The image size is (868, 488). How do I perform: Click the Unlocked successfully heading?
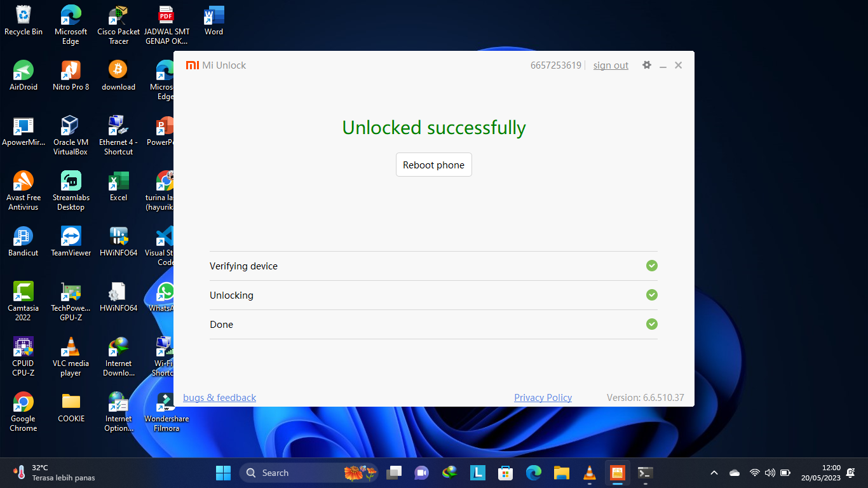click(434, 128)
